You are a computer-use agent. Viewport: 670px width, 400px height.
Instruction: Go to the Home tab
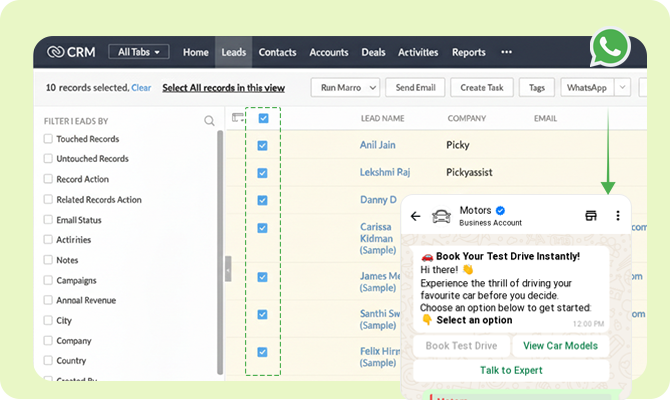click(x=196, y=52)
